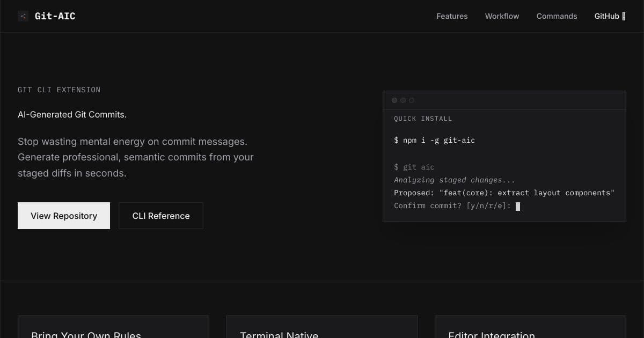Click the first terminal window dot
The height and width of the screenshot is (338, 644).
pyautogui.click(x=394, y=100)
